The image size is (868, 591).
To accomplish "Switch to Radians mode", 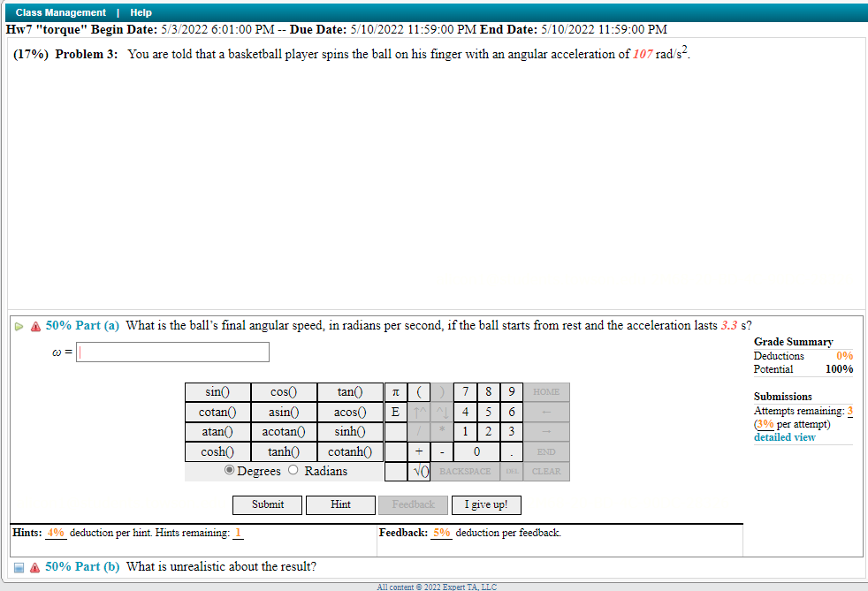I will coord(293,470).
